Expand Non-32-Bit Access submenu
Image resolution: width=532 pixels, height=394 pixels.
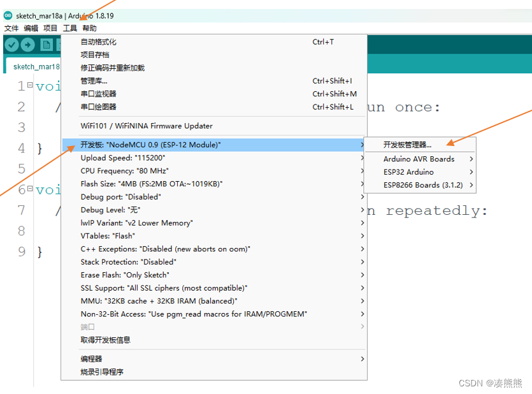(x=215, y=314)
